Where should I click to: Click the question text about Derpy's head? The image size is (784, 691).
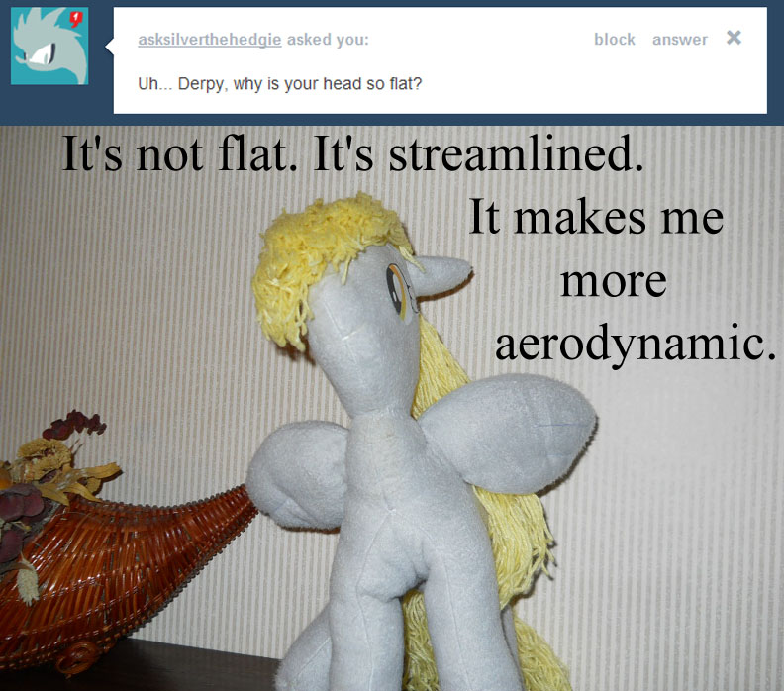point(280,83)
